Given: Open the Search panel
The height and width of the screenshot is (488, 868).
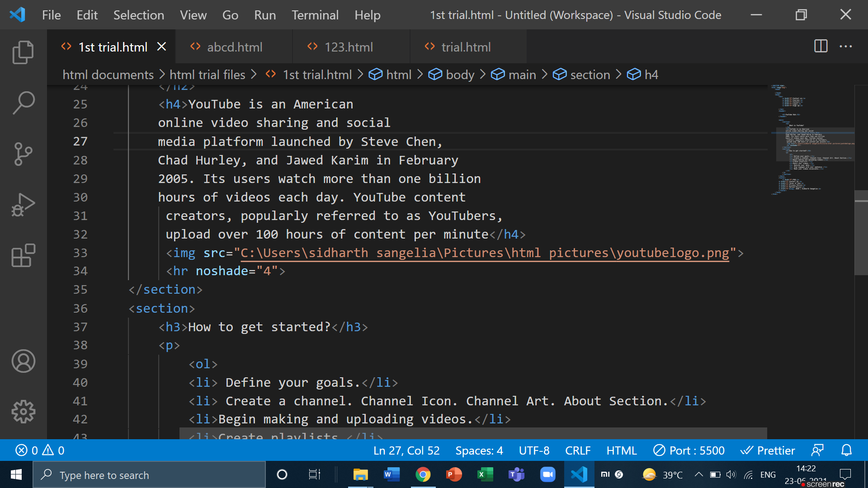Looking at the screenshot, I should coord(23,103).
